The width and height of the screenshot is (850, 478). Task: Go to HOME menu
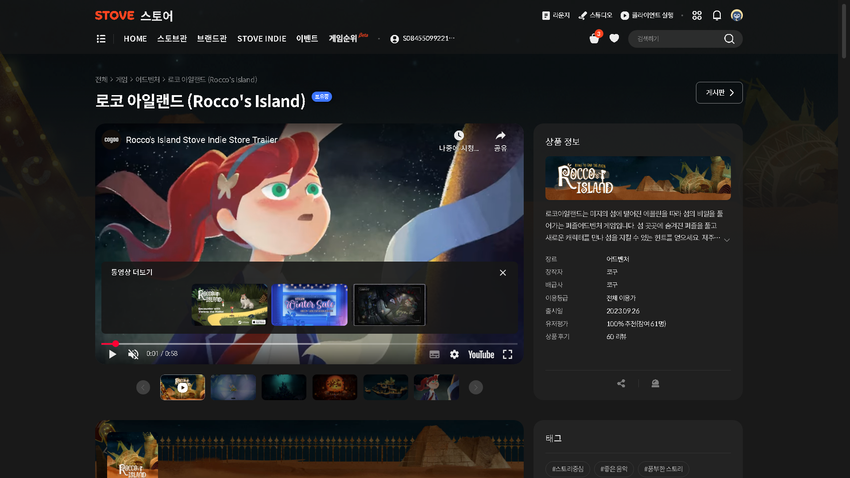(135, 38)
